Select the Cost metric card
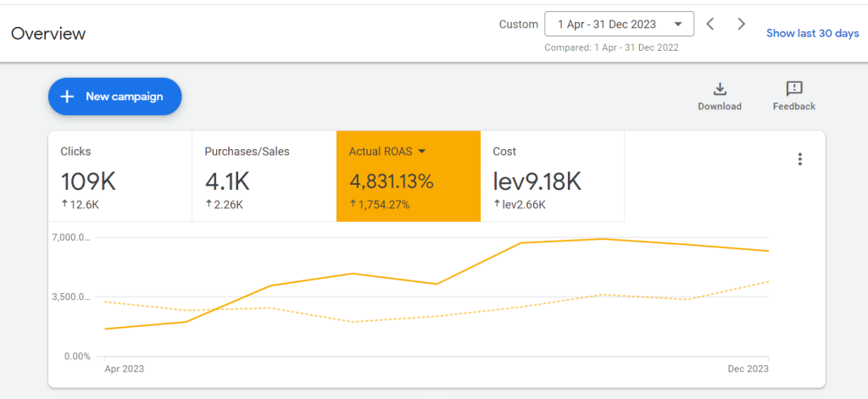The height and width of the screenshot is (399, 868). [x=553, y=176]
